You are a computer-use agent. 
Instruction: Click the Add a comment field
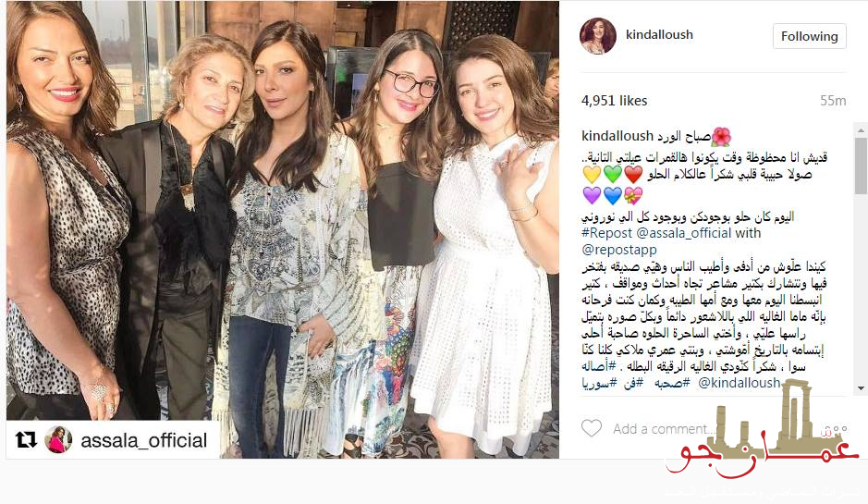pyautogui.click(x=662, y=429)
